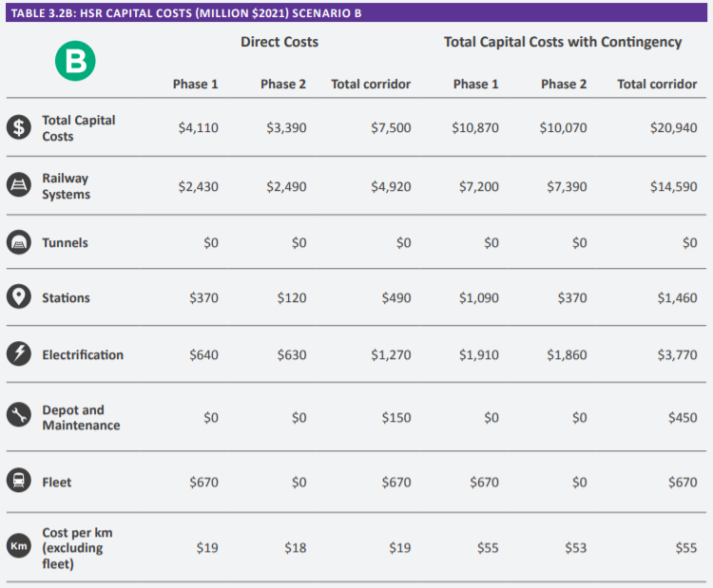The image size is (713, 588).
Task: Click the Electrification row label
Action: (x=83, y=354)
